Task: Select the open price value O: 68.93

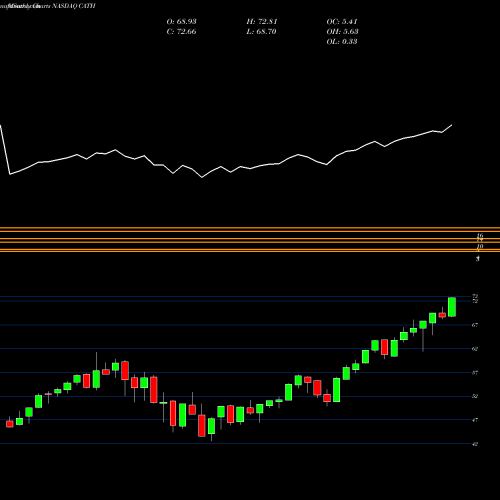Action: (181, 21)
